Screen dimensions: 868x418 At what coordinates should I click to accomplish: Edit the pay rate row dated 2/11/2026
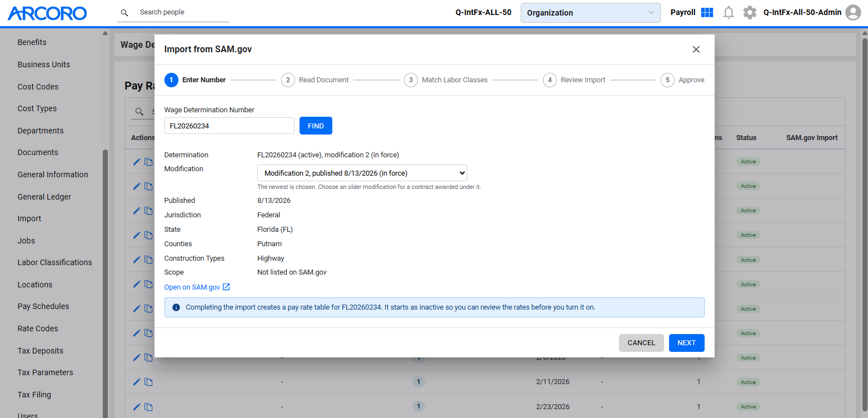coord(137,382)
